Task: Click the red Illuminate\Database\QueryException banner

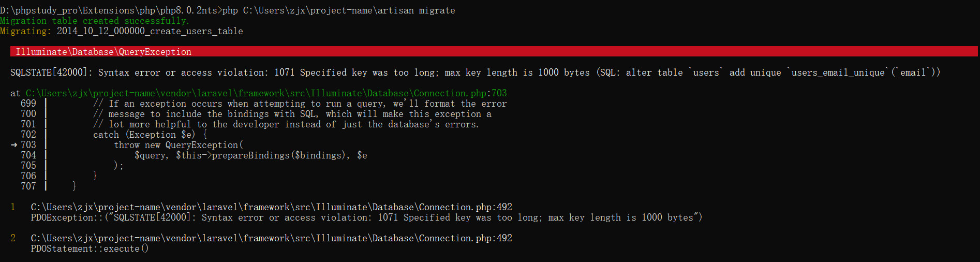Action: pyautogui.click(x=103, y=52)
